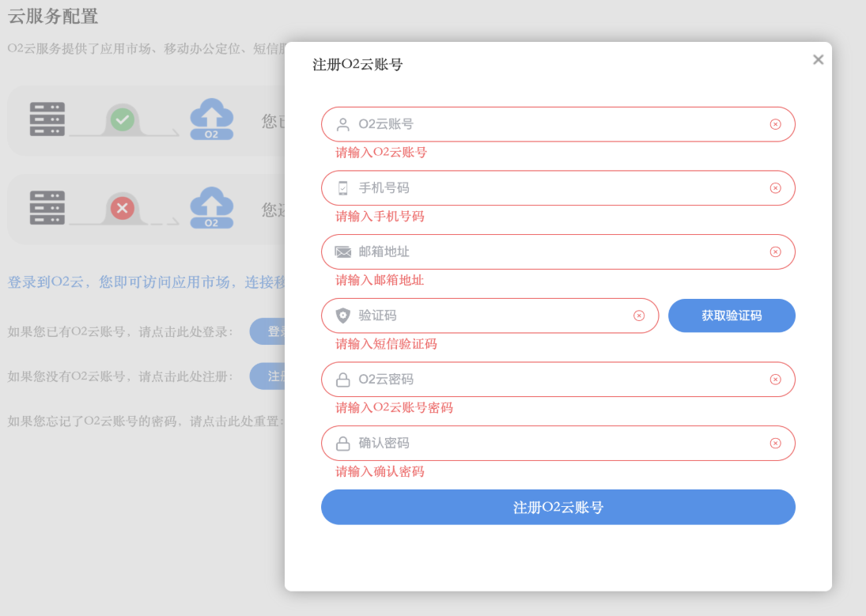Clear the O2云密码 field with X icon
The height and width of the screenshot is (616, 866).
pyautogui.click(x=775, y=380)
